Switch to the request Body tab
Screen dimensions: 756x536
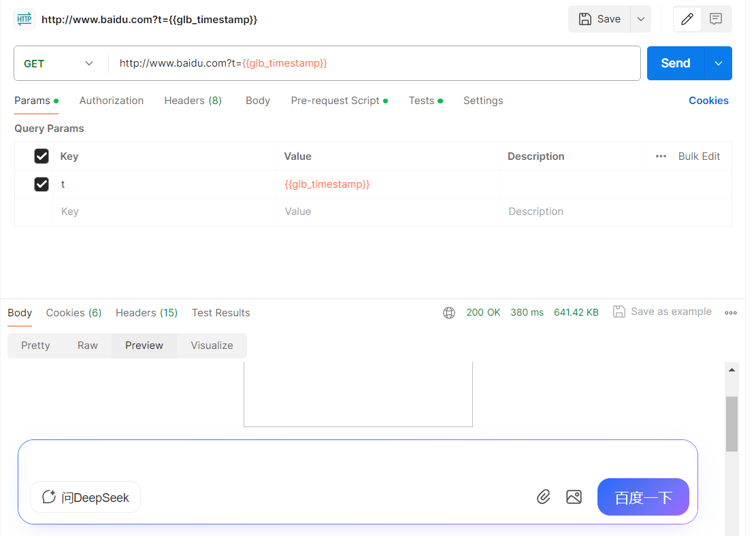(258, 101)
